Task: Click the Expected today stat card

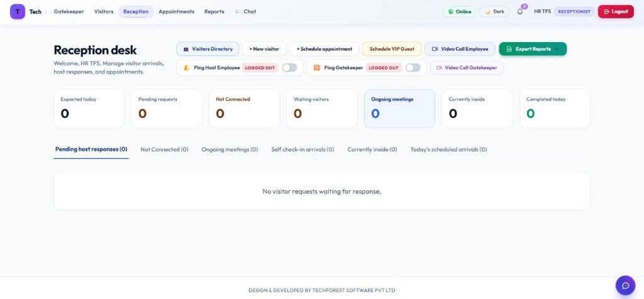Action: click(89, 109)
